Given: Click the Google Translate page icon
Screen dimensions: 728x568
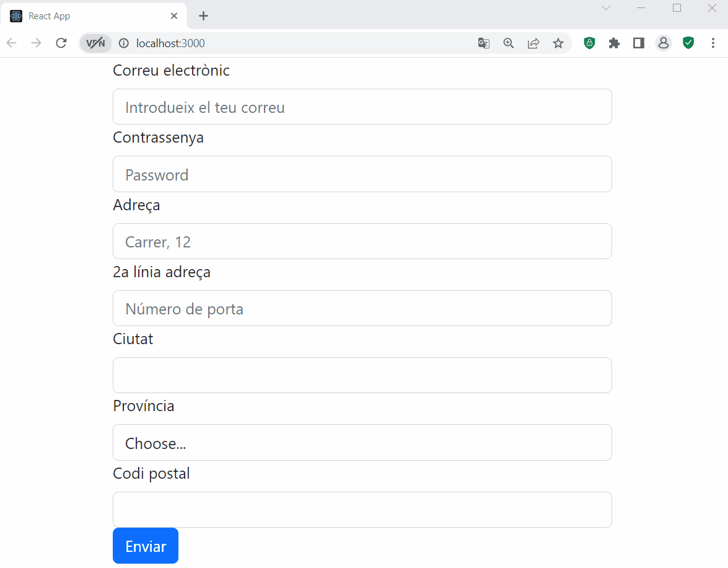Looking at the screenshot, I should (x=484, y=43).
